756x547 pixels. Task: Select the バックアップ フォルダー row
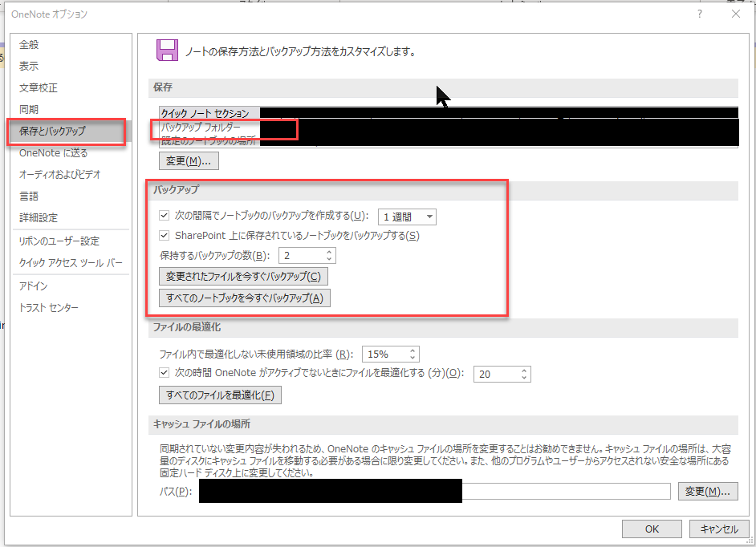pyautogui.click(x=449, y=127)
